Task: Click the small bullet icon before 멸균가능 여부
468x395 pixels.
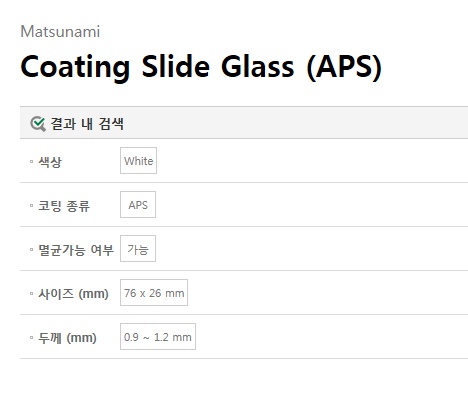Action: pyautogui.click(x=32, y=249)
